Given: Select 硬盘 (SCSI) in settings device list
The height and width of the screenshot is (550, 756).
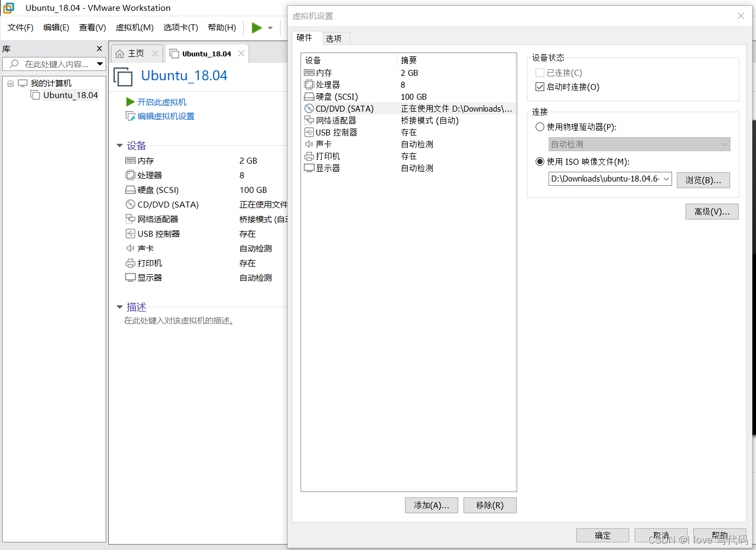Looking at the screenshot, I should pyautogui.click(x=408, y=96).
